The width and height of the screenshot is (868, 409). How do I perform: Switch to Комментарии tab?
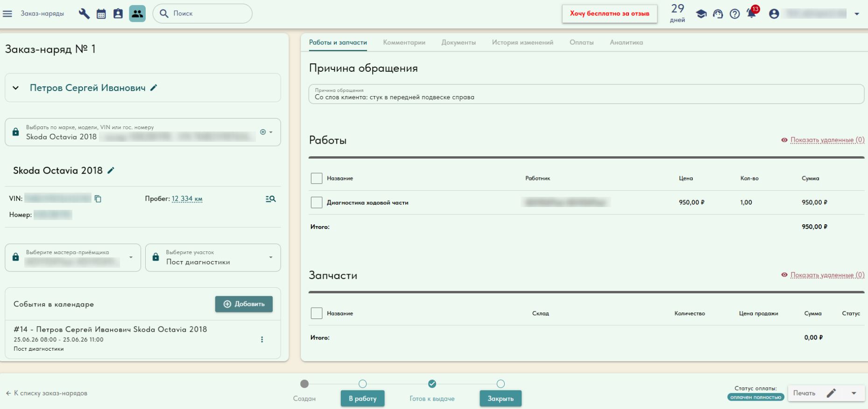(404, 42)
